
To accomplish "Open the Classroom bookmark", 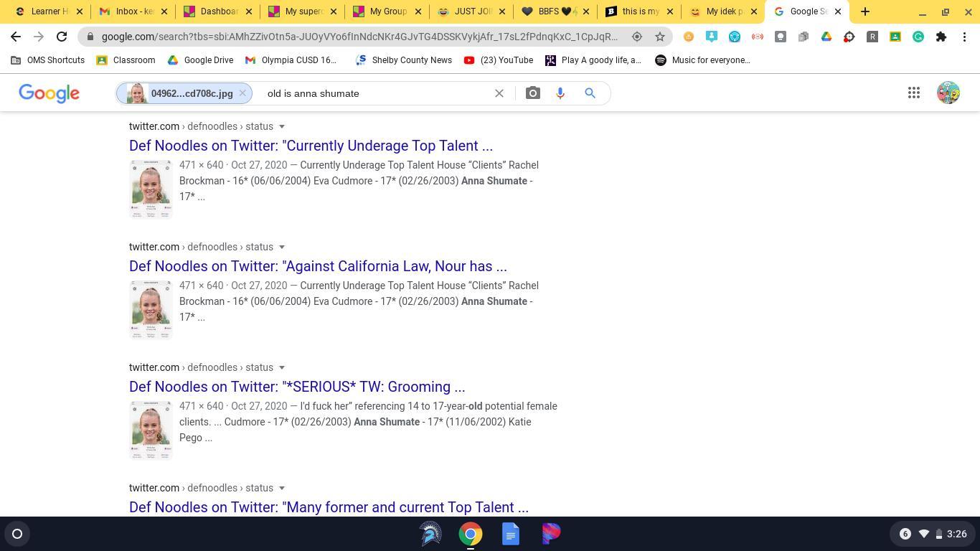I will click(126, 60).
